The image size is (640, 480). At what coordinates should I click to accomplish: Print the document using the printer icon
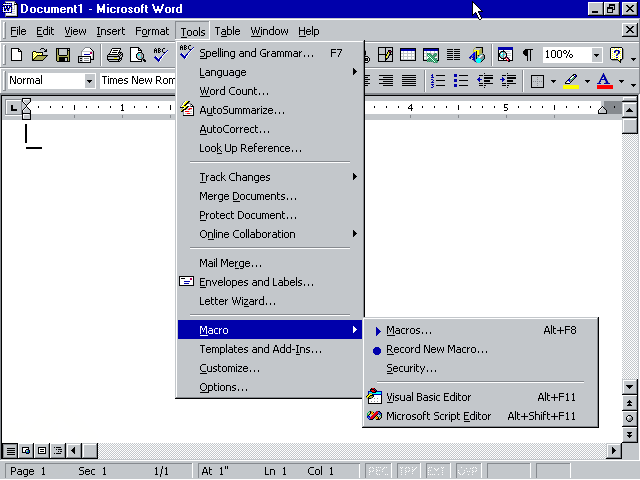tap(115, 55)
